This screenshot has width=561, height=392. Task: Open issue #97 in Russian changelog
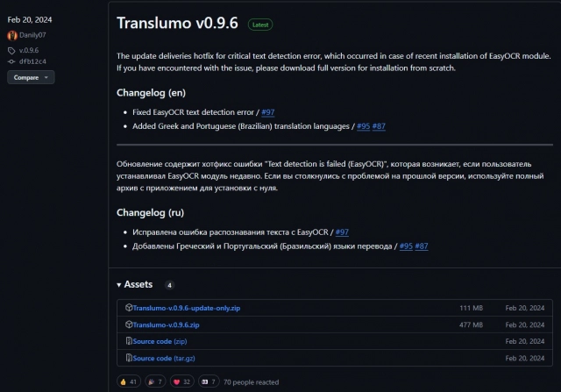click(342, 232)
